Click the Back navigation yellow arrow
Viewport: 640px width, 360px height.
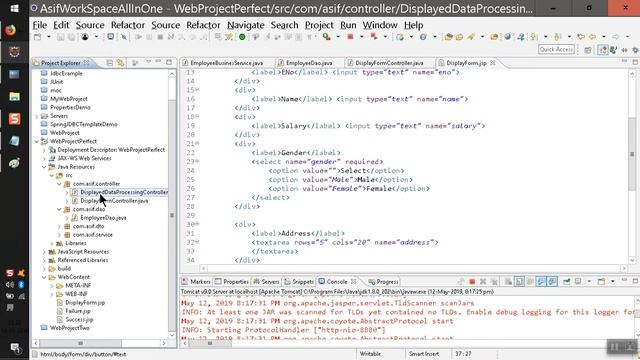tap(593, 37)
